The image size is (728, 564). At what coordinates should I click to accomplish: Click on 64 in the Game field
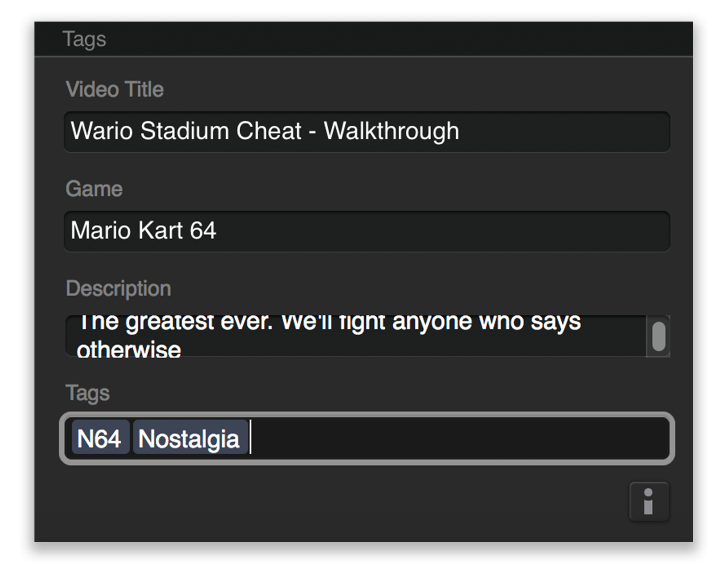(x=203, y=230)
